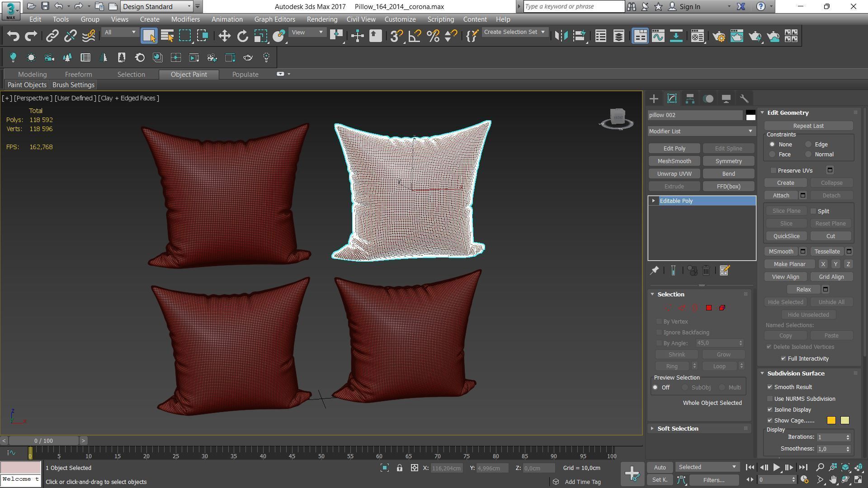Click the pin stack icon

pyautogui.click(x=654, y=271)
